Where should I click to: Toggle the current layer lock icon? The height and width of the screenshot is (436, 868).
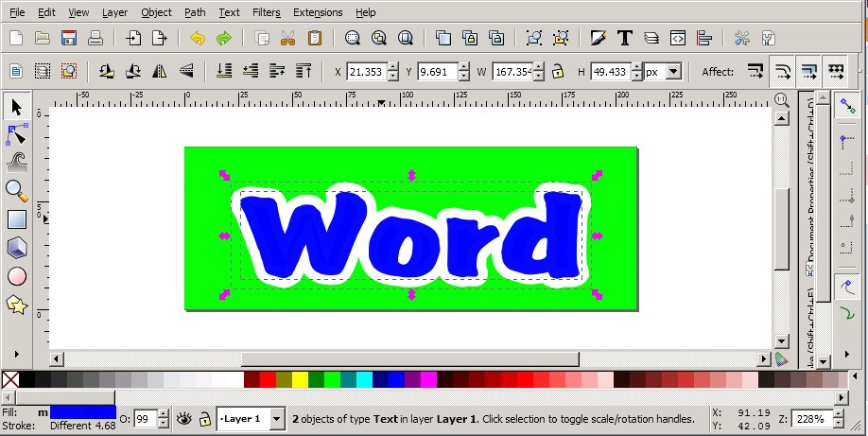pyautogui.click(x=204, y=418)
